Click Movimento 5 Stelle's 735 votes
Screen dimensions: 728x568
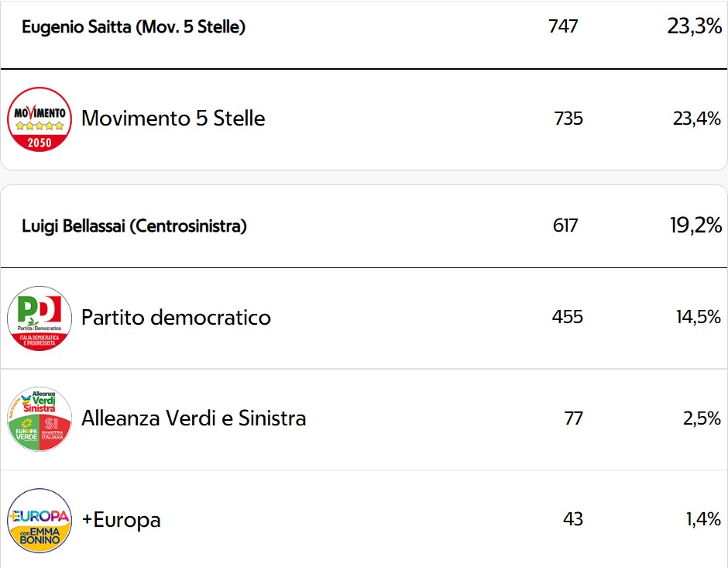[568, 119]
